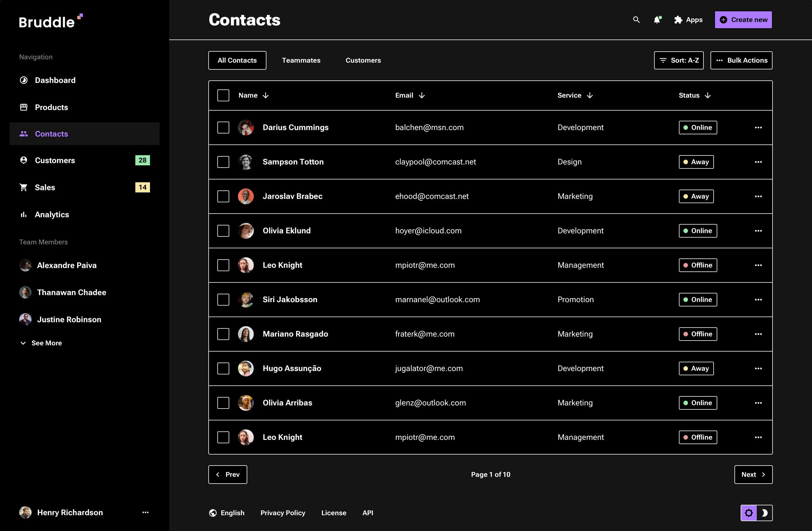Open the Sales cart icon
The image size is (812, 531).
[23, 187]
